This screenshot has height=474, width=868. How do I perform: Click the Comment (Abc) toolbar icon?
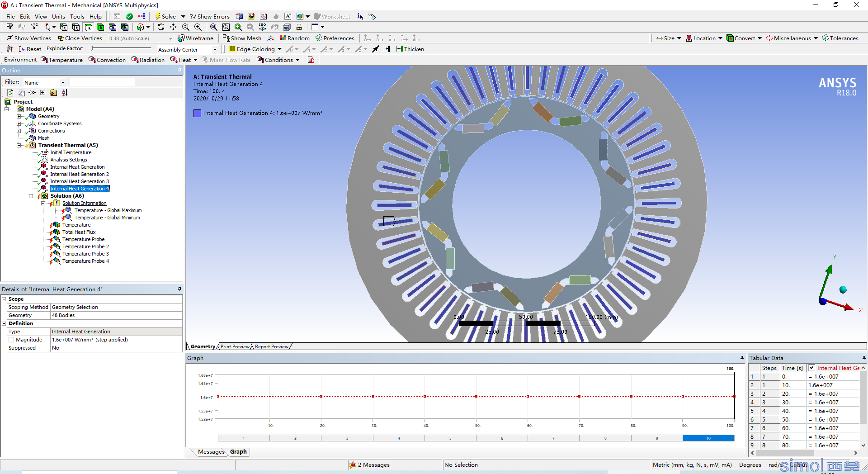pos(251,16)
